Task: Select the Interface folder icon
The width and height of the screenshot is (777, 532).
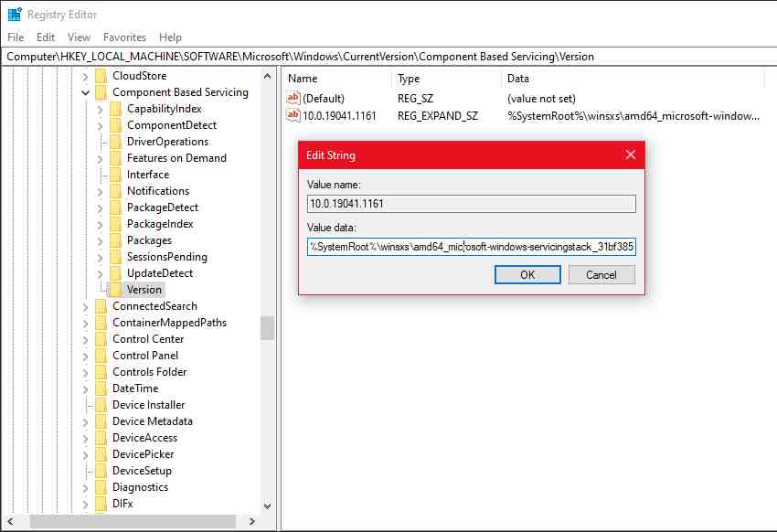Action: coord(115,175)
